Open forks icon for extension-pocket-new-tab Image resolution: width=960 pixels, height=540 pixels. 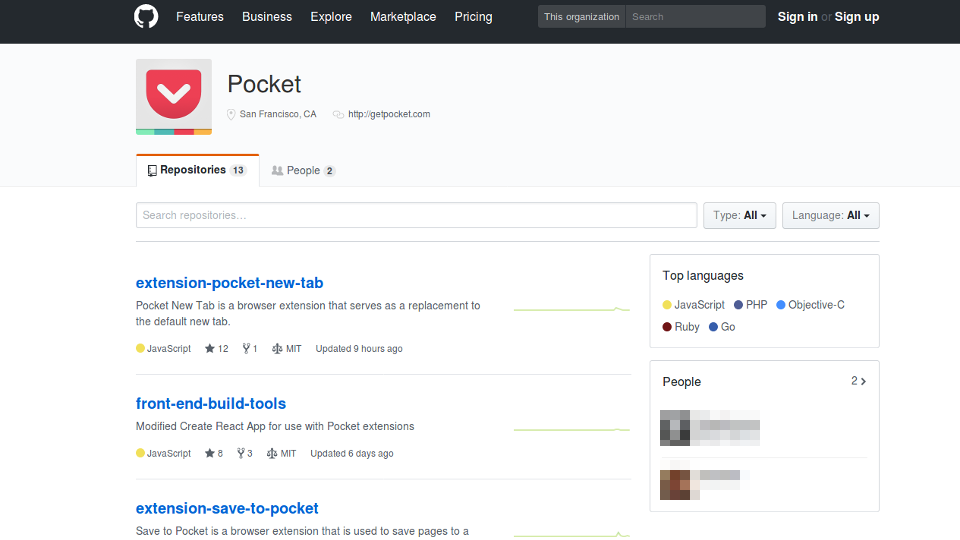[246, 348]
